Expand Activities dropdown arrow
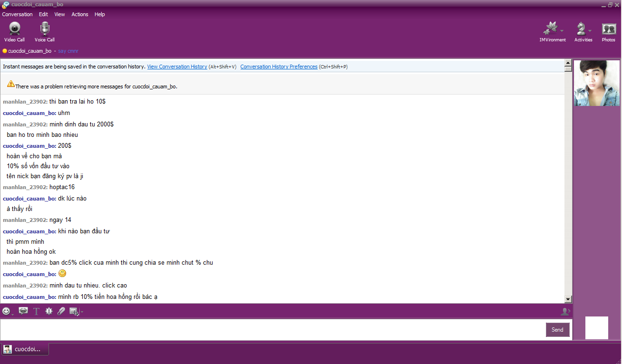The height and width of the screenshot is (364, 622). click(x=590, y=31)
